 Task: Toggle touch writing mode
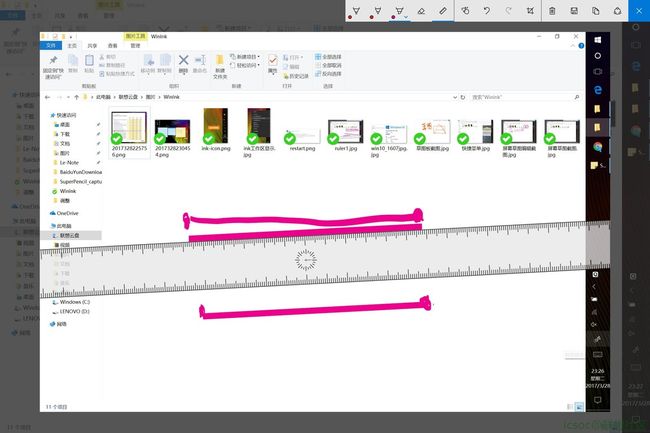465,11
